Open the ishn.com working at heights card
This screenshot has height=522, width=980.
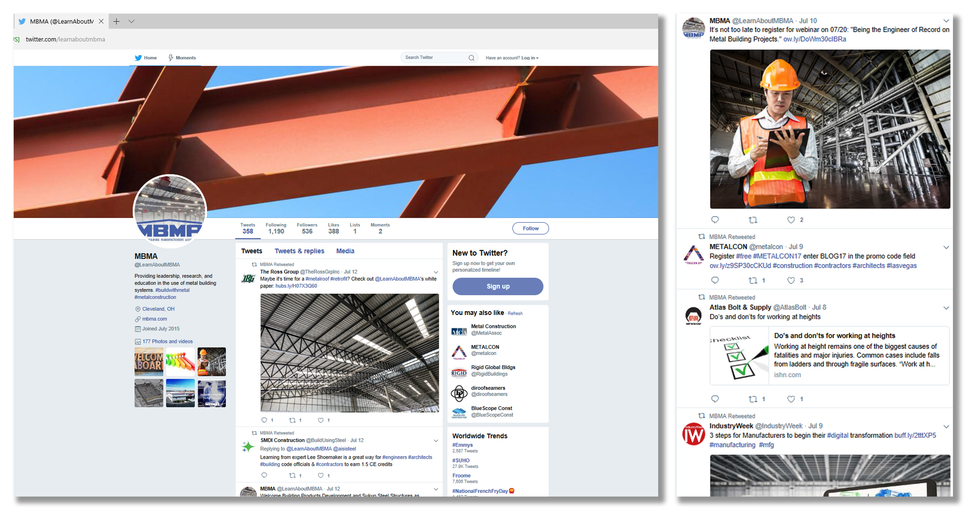tap(829, 356)
